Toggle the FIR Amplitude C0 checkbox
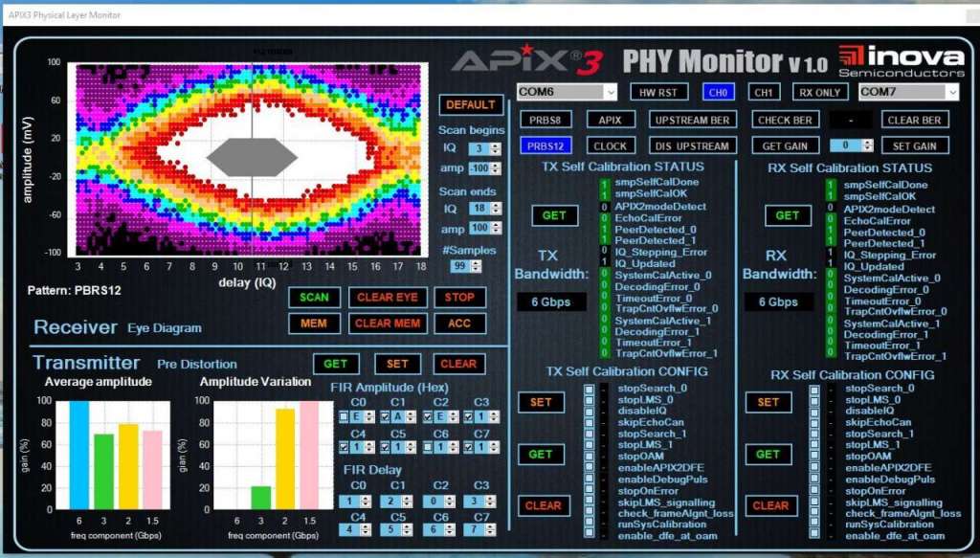 (344, 417)
